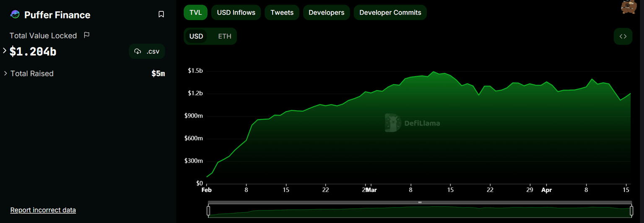This screenshot has height=223, width=644.
Task: Switch chart denomination to ETH
Action: (225, 37)
